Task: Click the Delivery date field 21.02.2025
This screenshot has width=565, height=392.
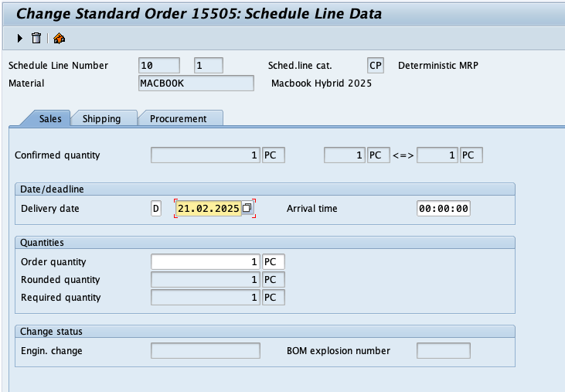Action: click(x=208, y=208)
